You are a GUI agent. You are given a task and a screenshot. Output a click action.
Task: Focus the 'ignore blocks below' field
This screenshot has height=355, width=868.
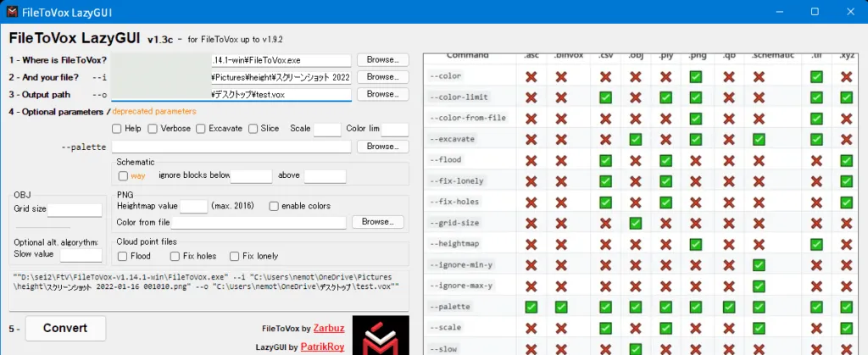[251, 176]
